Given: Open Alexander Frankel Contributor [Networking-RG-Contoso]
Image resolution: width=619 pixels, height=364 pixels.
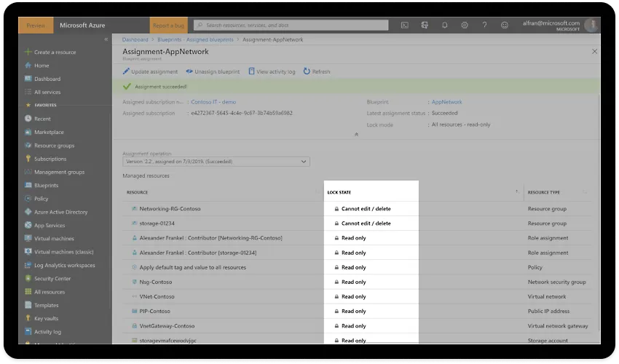Looking at the screenshot, I should click(210, 238).
